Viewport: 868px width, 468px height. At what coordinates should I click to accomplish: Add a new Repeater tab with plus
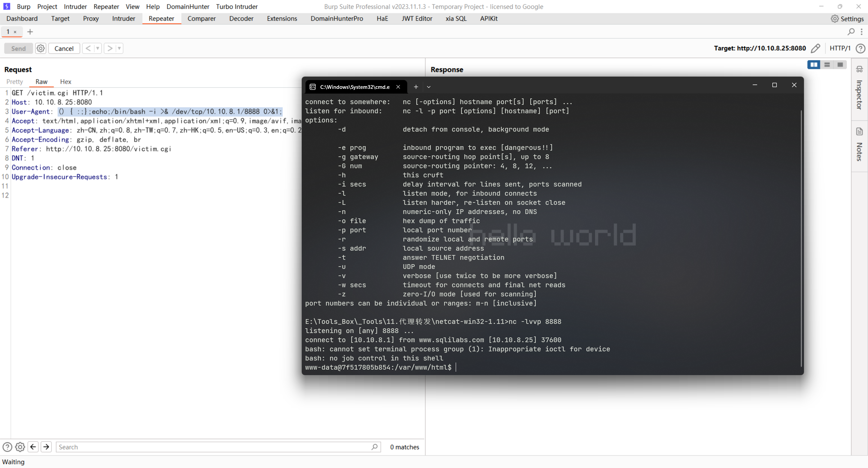coord(30,32)
